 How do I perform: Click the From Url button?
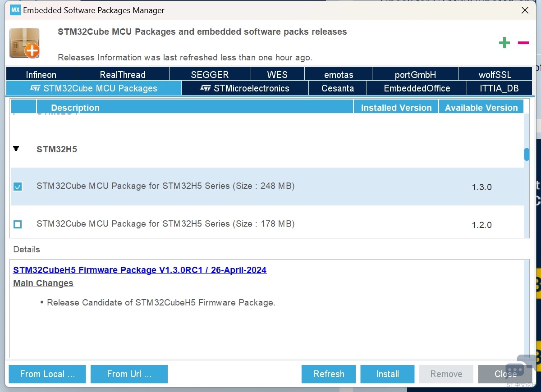coord(129,374)
